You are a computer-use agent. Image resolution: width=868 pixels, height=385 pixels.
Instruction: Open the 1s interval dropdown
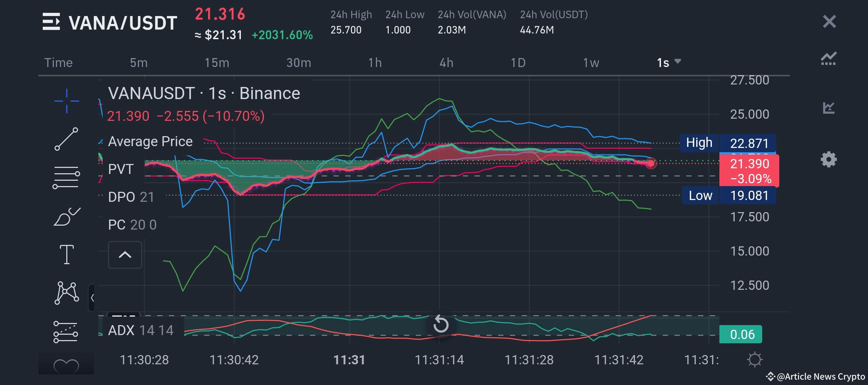[669, 62]
